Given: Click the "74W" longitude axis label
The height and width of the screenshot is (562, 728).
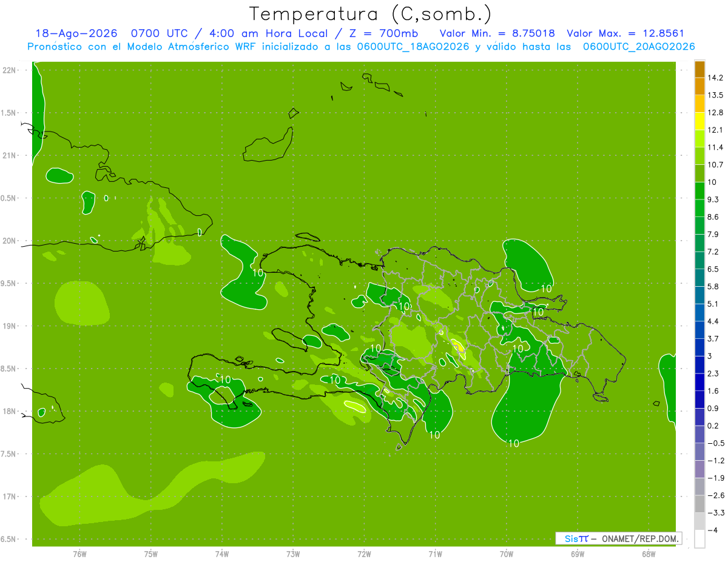Looking at the screenshot, I should tap(222, 554).
